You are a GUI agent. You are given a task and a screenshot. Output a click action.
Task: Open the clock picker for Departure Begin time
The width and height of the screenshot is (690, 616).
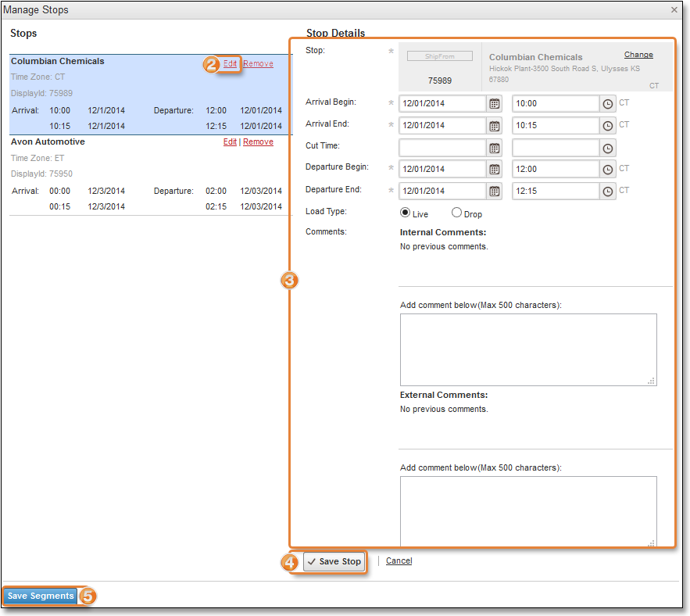pyautogui.click(x=607, y=169)
